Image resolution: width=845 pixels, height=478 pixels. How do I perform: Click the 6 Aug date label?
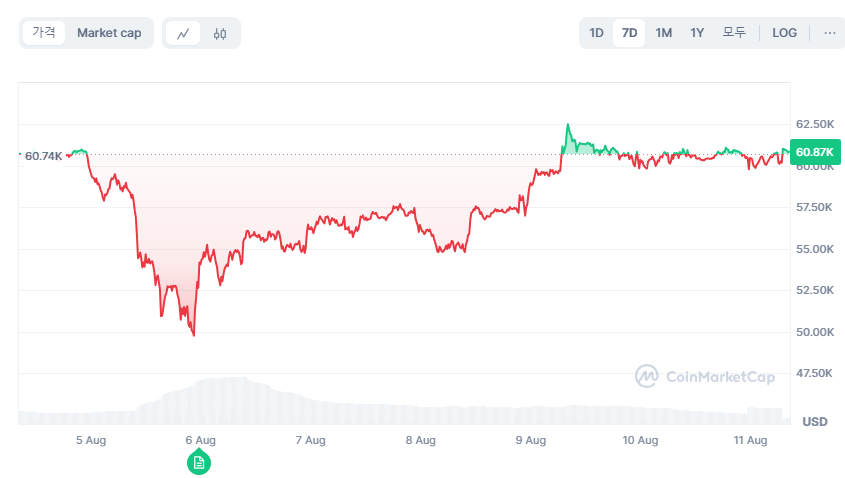tap(200, 440)
